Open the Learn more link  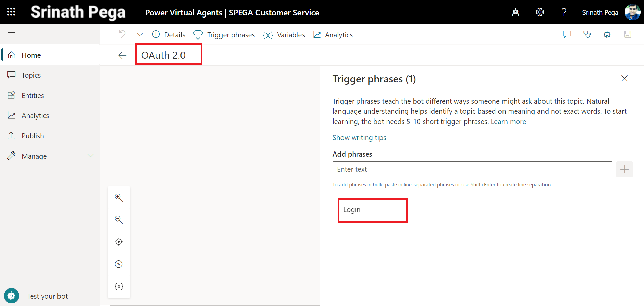508,122
